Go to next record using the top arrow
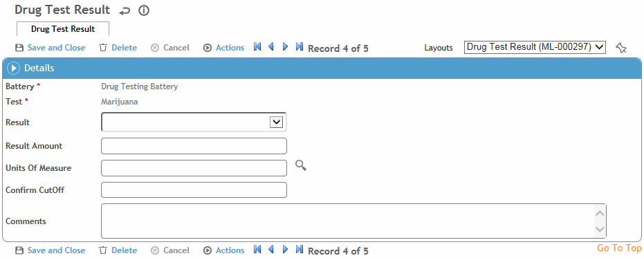The width and height of the screenshot is (644, 258). (x=286, y=46)
